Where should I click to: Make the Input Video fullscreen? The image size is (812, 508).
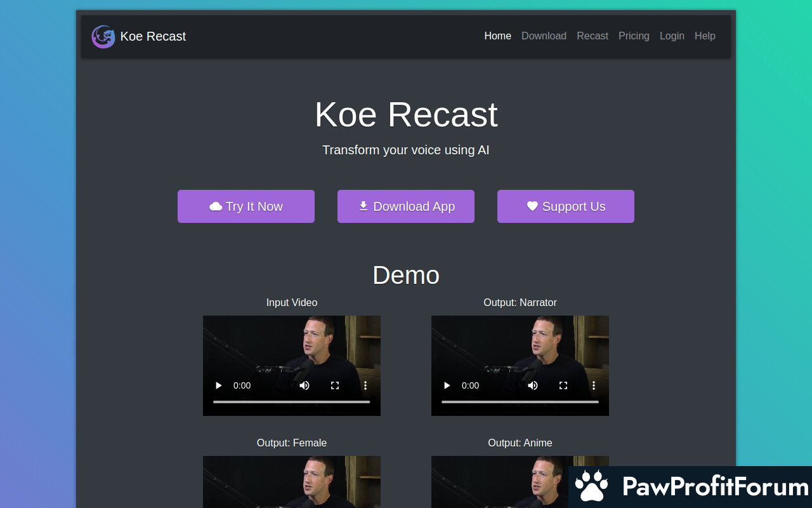[335, 385]
